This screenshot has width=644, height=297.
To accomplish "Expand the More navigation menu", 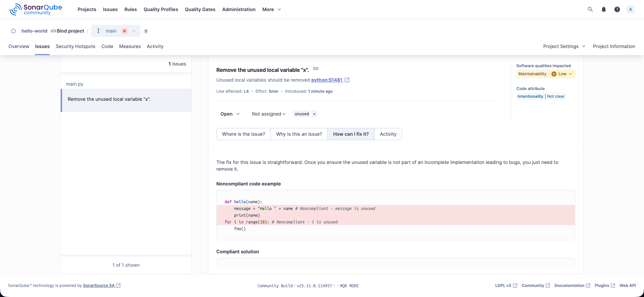I will 271,9.
